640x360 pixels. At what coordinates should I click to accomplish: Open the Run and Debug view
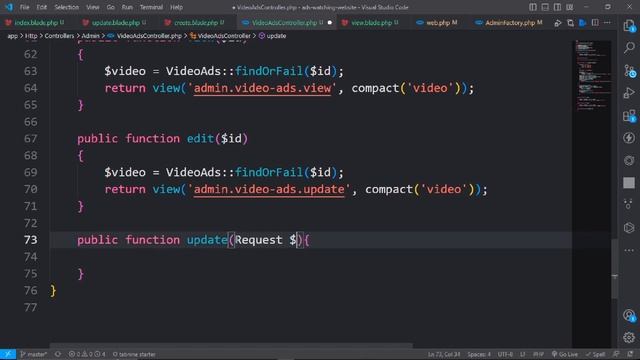[629, 93]
